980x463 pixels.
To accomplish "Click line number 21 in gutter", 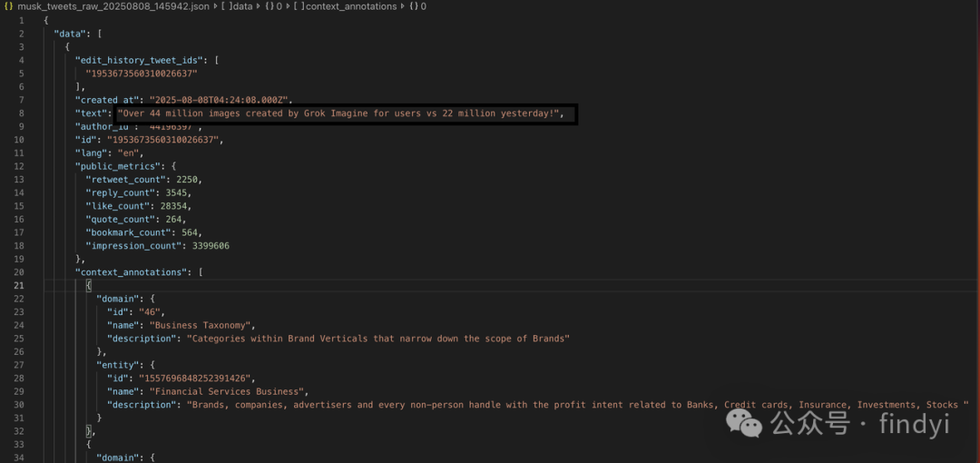I will click(x=19, y=286).
